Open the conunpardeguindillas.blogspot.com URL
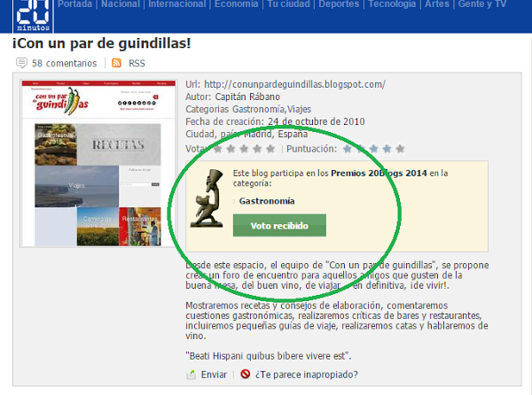The image size is (532, 395). [x=294, y=85]
